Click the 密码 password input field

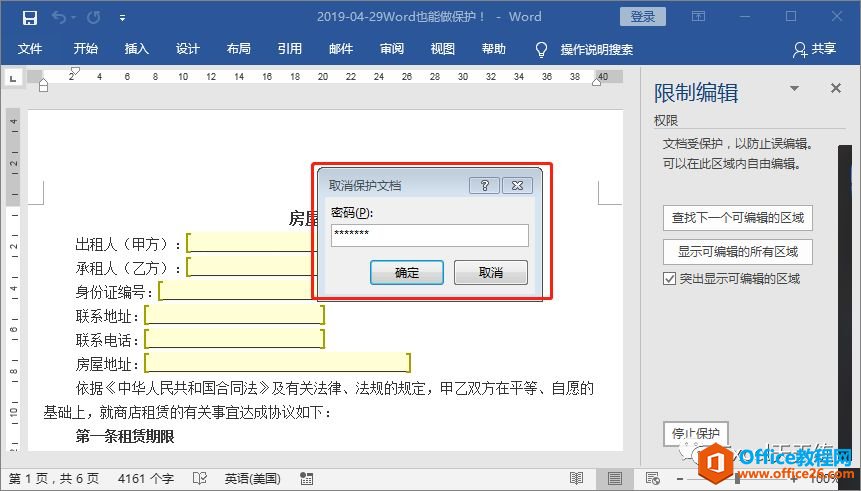(429, 235)
